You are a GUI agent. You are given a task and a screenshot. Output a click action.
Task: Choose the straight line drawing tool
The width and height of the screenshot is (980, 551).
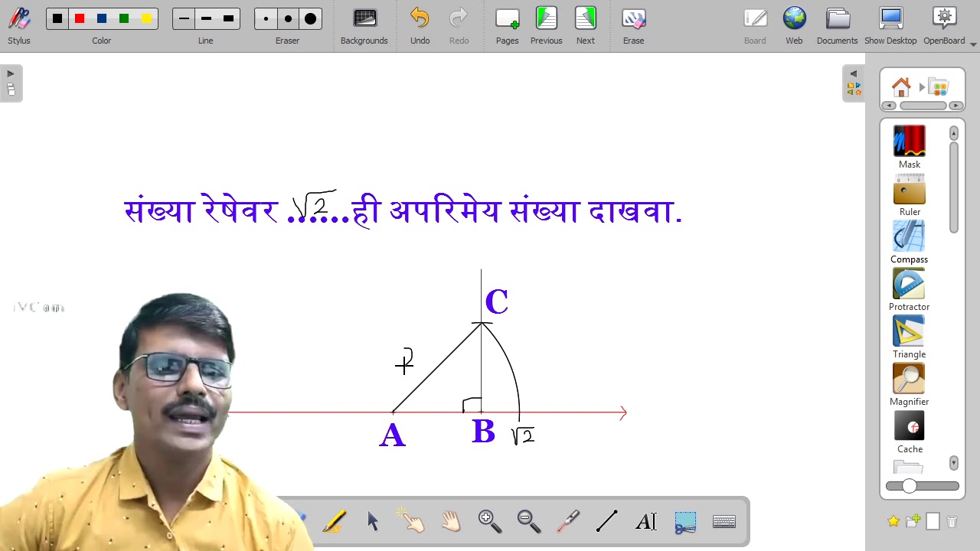pyautogui.click(x=606, y=521)
